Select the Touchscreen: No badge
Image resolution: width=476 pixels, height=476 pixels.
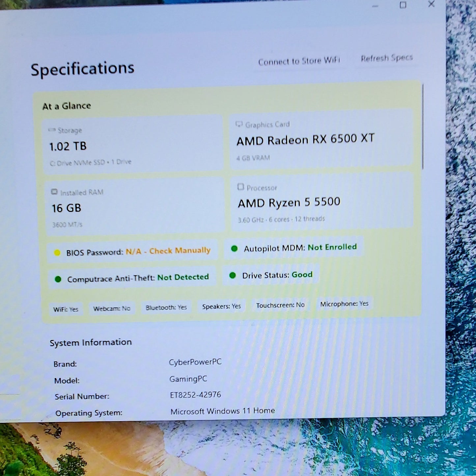click(280, 305)
